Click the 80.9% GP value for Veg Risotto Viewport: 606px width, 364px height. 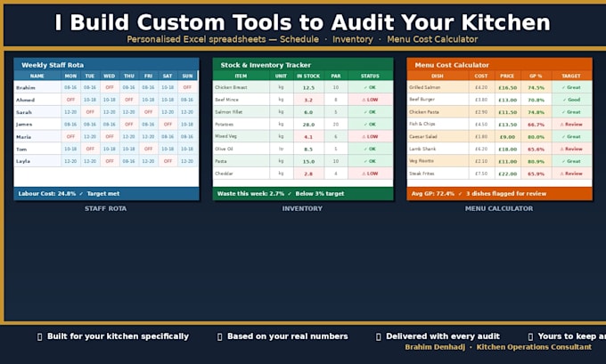coord(536,161)
